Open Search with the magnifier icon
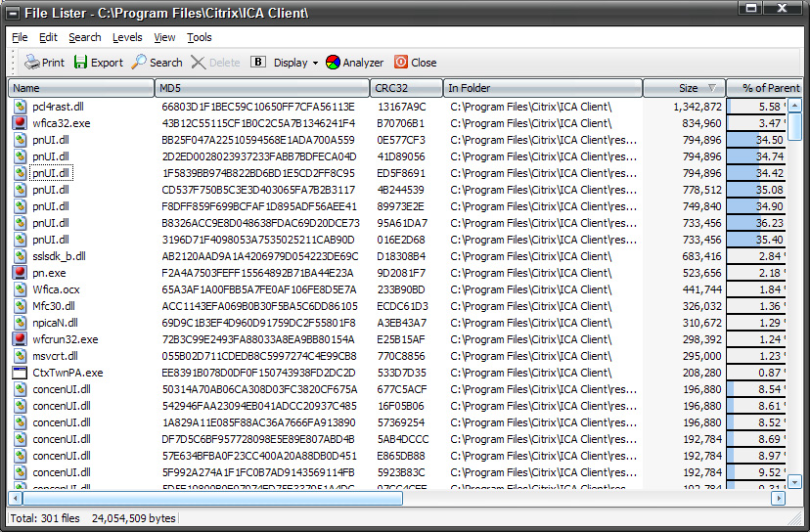 point(140,63)
